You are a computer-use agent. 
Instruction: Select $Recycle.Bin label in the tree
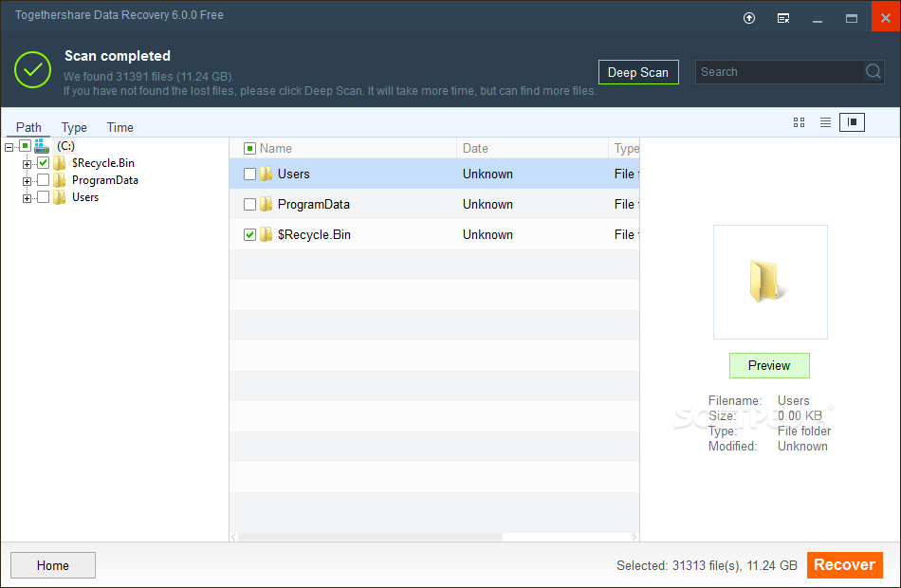pos(103,163)
